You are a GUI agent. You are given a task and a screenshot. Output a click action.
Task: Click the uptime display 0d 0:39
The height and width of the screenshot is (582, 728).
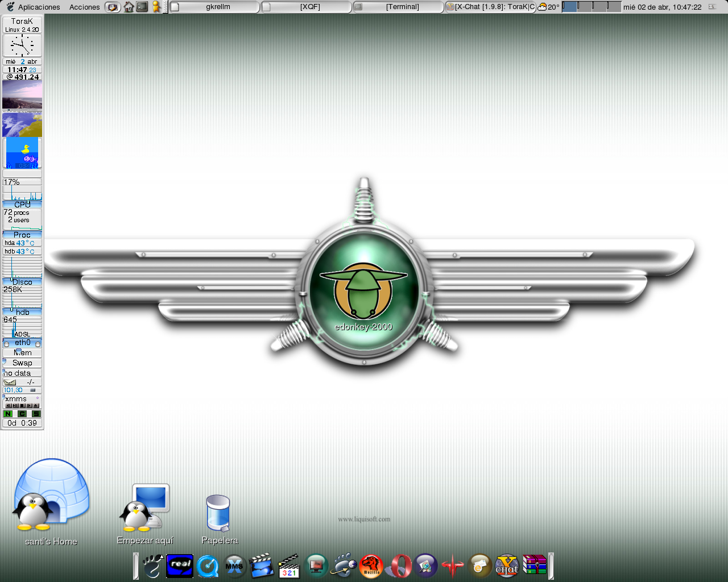click(22, 423)
